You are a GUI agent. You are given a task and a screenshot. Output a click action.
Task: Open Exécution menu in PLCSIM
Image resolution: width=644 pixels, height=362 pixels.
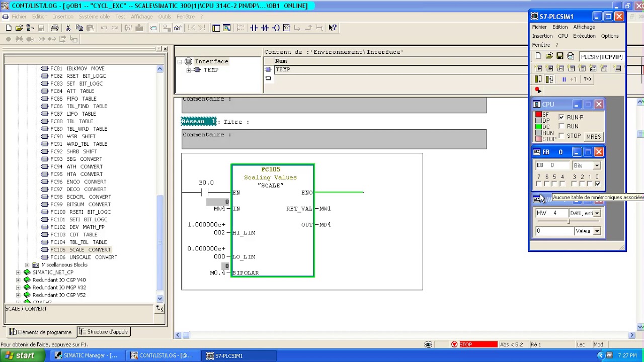[584, 36]
